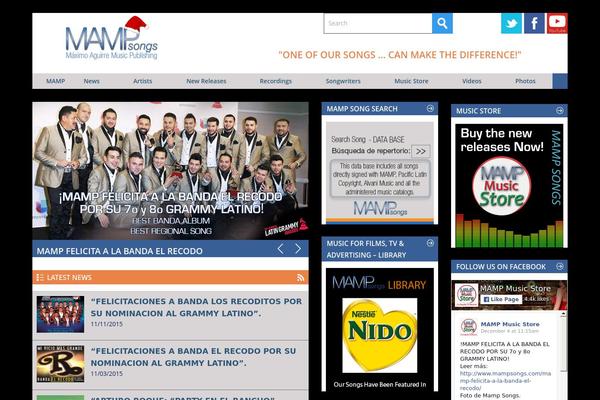
Task: Click the >> repertoire search button
Action: point(421,151)
